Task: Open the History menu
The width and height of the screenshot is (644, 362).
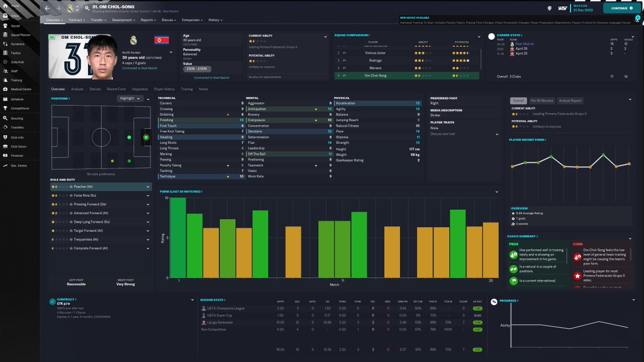Action: coord(215,20)
